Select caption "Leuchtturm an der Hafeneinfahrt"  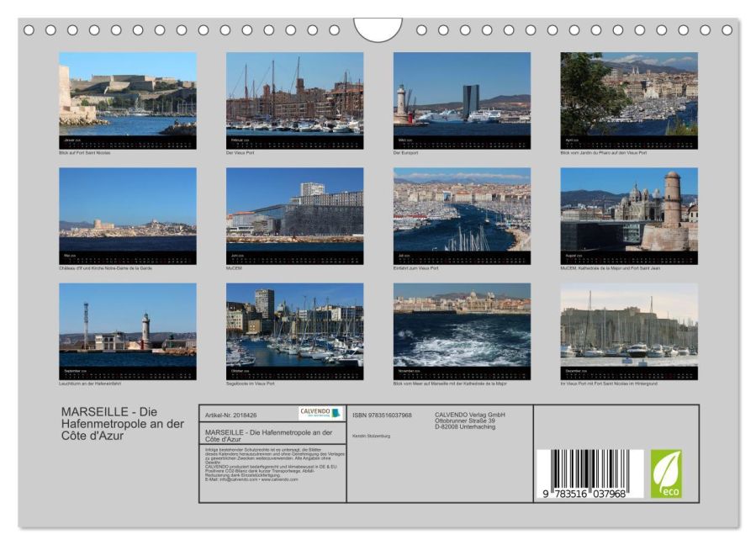click(x=90, y=384)
